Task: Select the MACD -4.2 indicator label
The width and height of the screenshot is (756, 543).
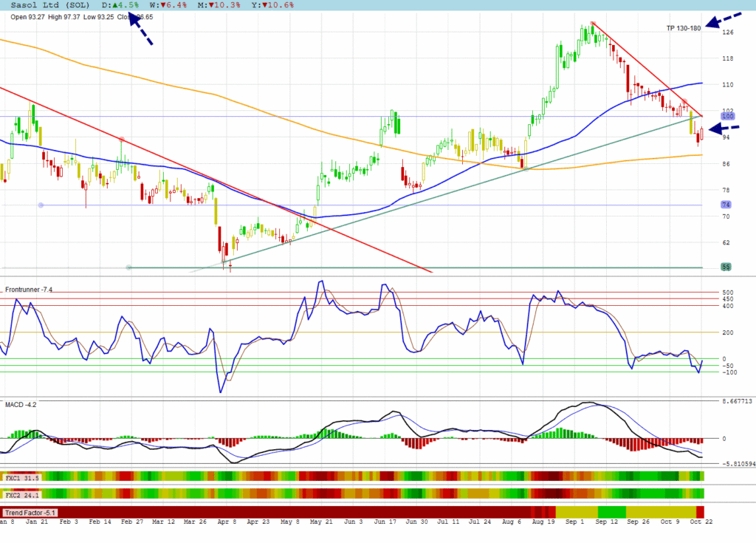Action: click(21, 405)
